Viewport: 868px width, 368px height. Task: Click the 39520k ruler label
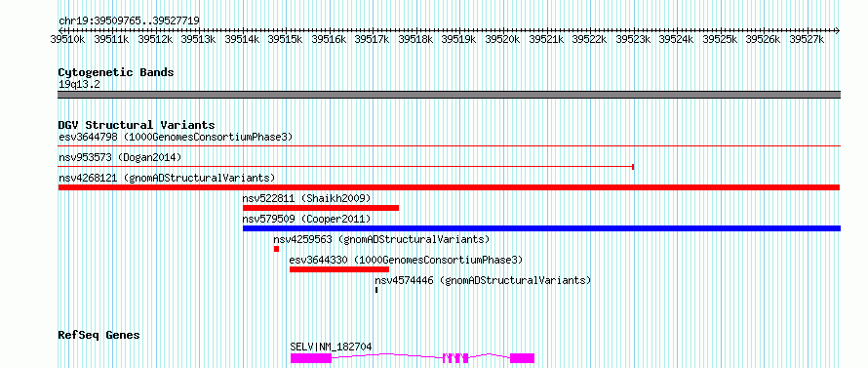[502, 39]
